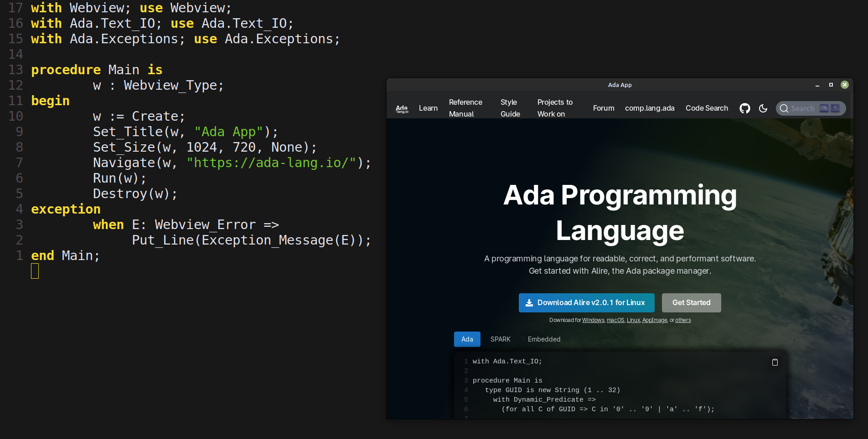Open the Learn menu item
Viewport: 868px width, 439px height.
coord(428,108)
